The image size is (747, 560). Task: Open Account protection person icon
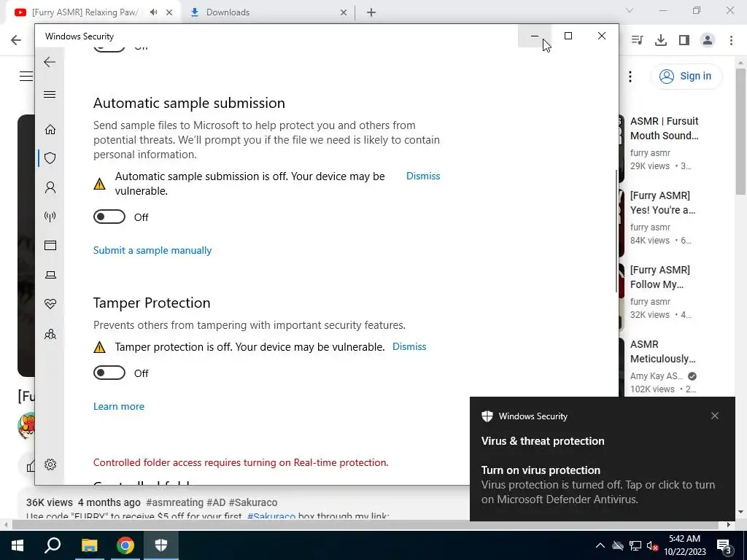(50, 187)
